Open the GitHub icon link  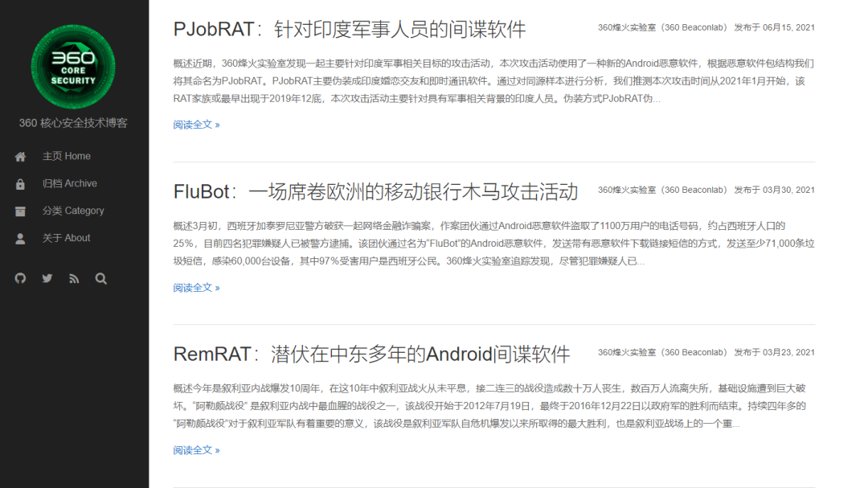[x=20, y=279]
